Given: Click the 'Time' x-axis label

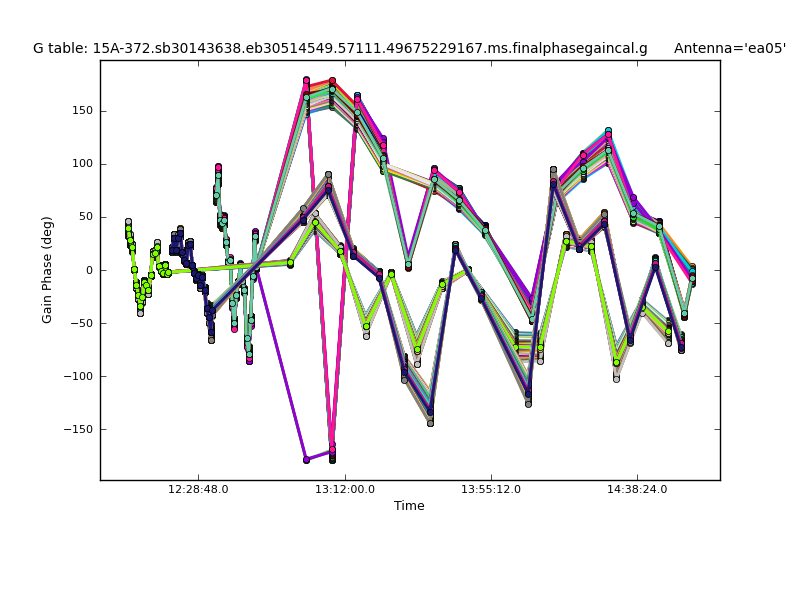Looking at the screenshot, I should click(409, 506).
